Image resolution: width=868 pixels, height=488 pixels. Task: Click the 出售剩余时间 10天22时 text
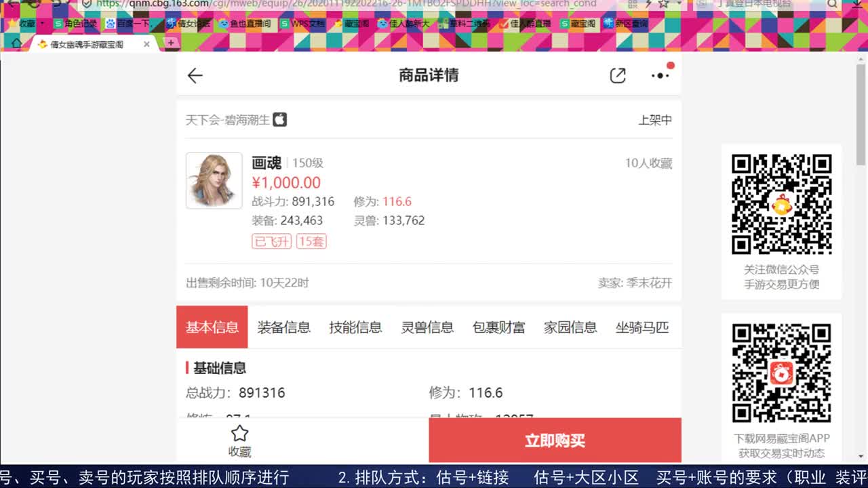coord(248,283)
